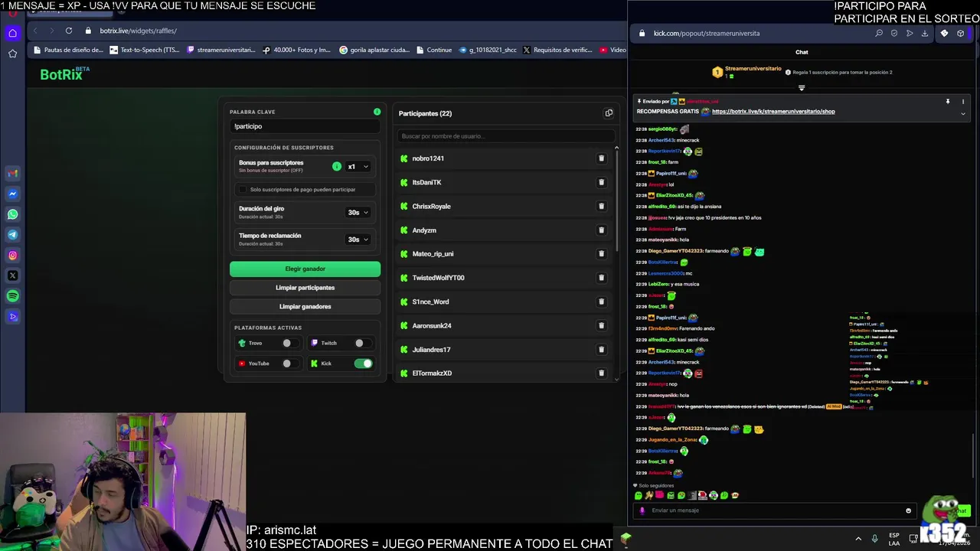The height and width of the screenshot is (551, 980).
Task: Click the Palabra clave input field
Action: click(305, 126)
